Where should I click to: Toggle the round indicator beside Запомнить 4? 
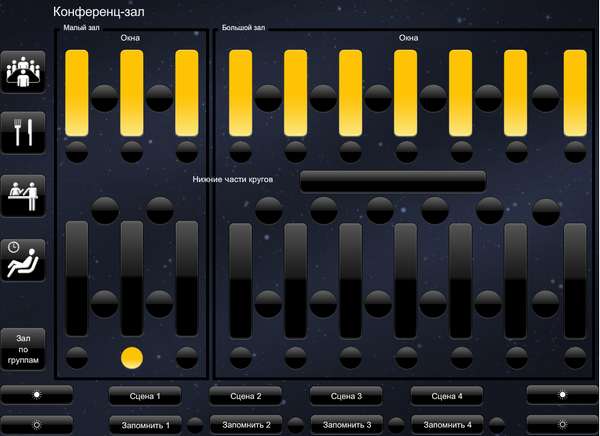coord(497,426)
